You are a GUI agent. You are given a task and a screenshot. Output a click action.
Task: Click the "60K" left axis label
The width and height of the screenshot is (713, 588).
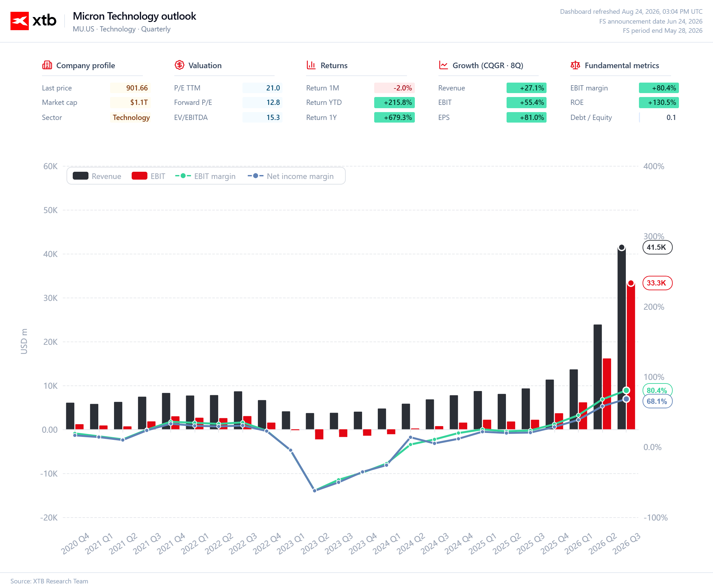pyautogui.click(x=50, y=166)
